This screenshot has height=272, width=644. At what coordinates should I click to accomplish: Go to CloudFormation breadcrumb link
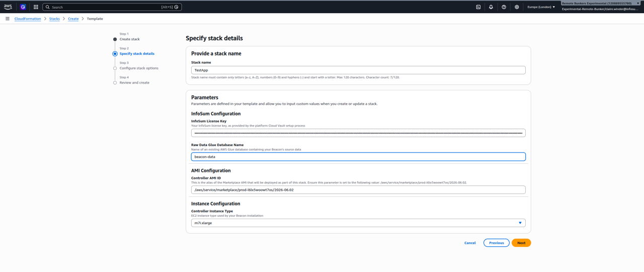(x=28, y=19)
